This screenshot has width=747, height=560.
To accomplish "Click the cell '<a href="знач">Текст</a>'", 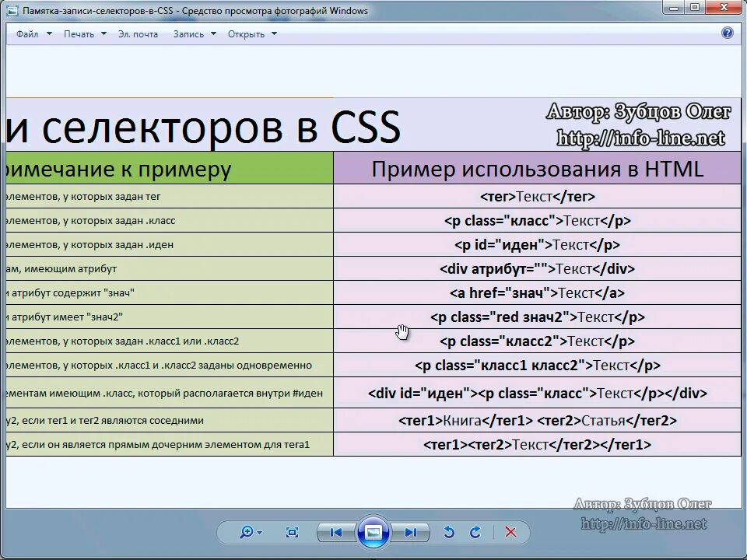I will click(x=538, y=293).
